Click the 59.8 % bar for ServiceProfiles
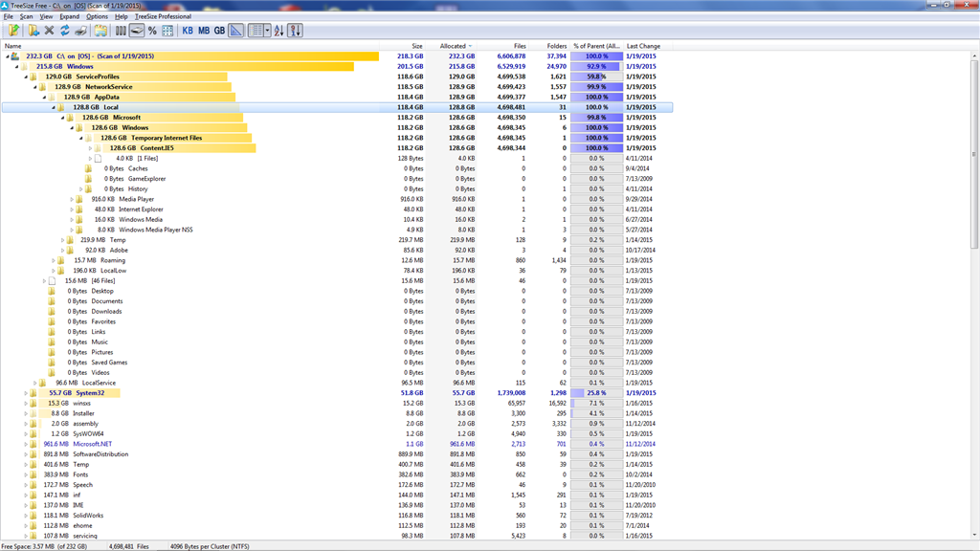 tap(597, 77)
